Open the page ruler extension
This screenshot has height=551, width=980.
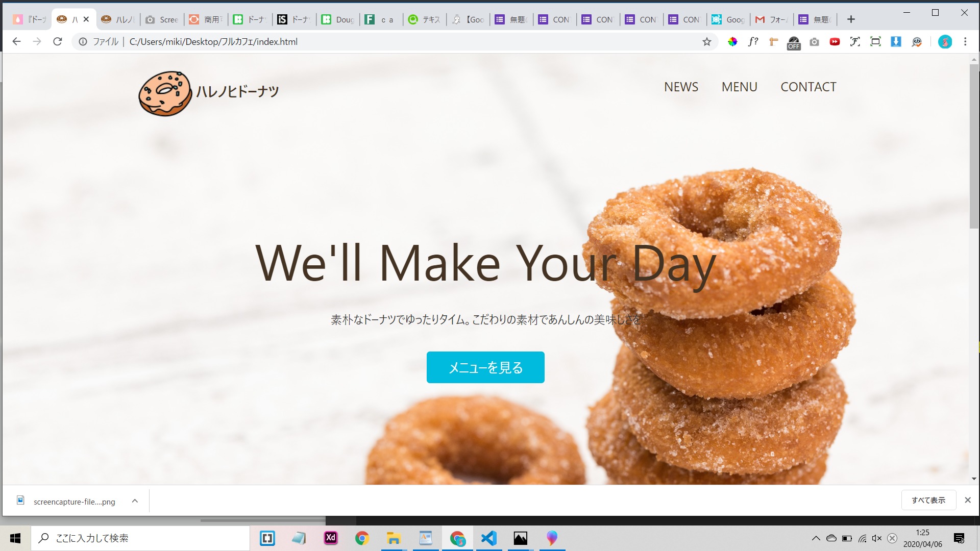point(773,42)
